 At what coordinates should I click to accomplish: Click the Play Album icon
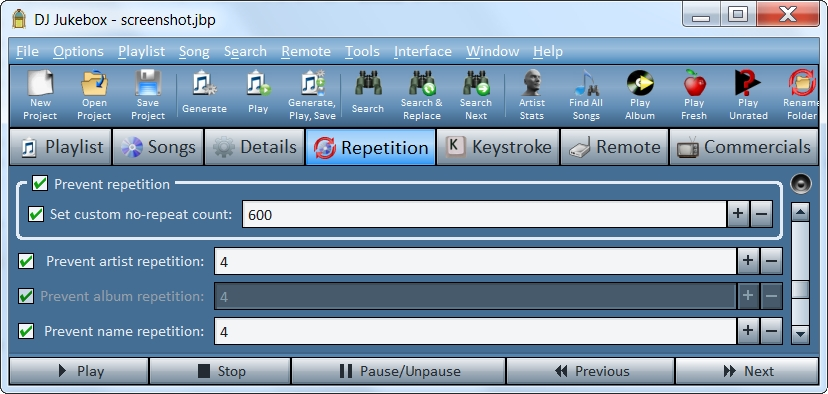640,83
